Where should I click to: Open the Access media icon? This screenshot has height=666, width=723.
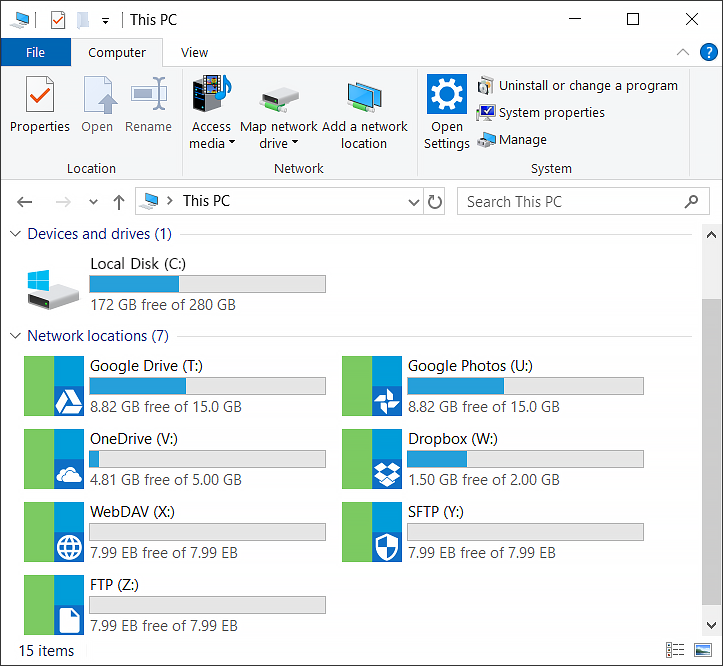[212, 93]
